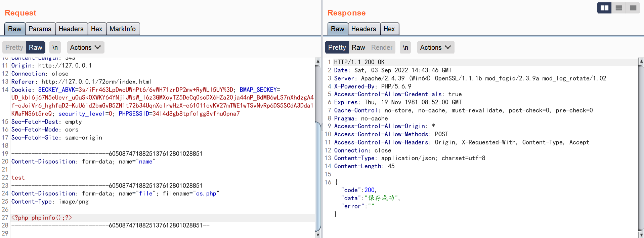Click the security_level=0 cookie text
644x238 pixels.
(85, 114)
